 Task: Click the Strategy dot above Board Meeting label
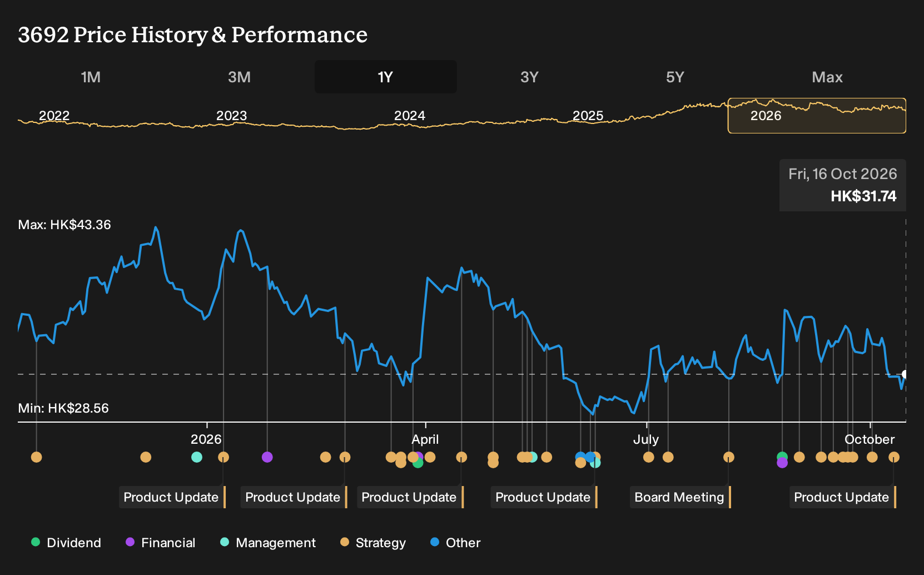point(729,457)
